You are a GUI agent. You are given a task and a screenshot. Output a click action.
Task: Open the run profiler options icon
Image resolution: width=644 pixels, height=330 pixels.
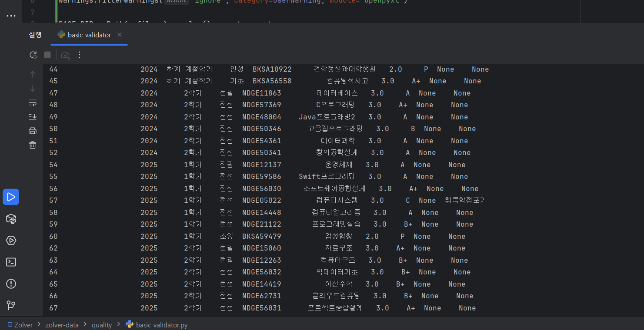pos(65,55)
